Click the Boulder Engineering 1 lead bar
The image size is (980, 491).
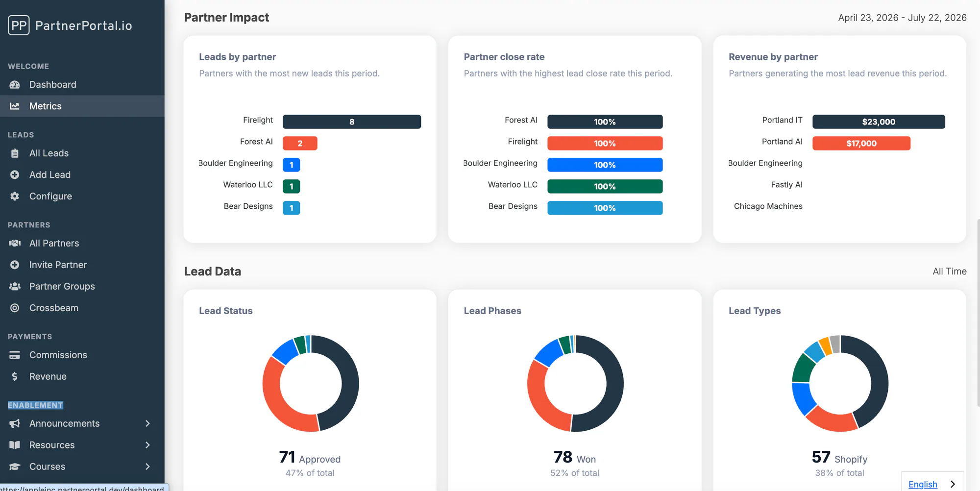[292, 165]
